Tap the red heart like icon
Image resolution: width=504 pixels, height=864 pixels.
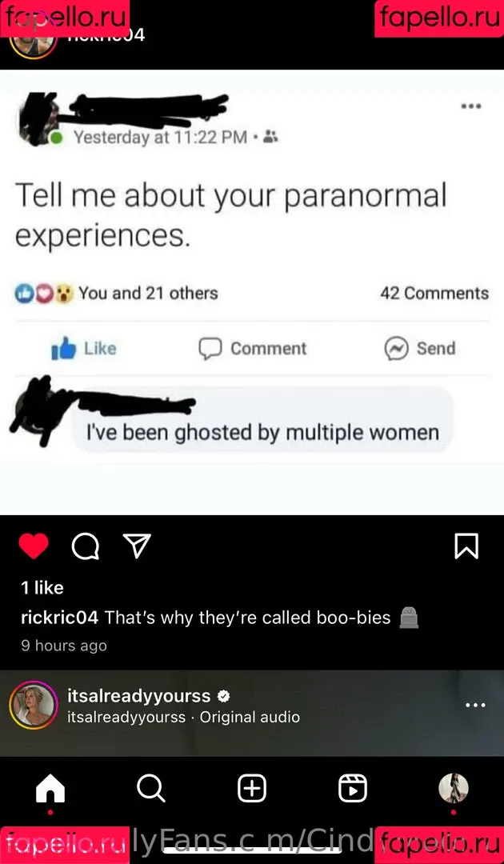click(34, 546)
